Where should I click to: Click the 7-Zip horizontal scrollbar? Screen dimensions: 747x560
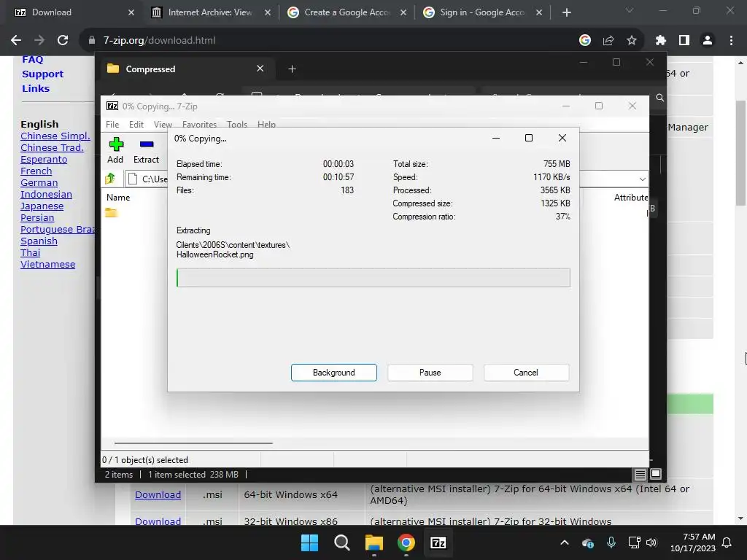[x=193, y=443]
